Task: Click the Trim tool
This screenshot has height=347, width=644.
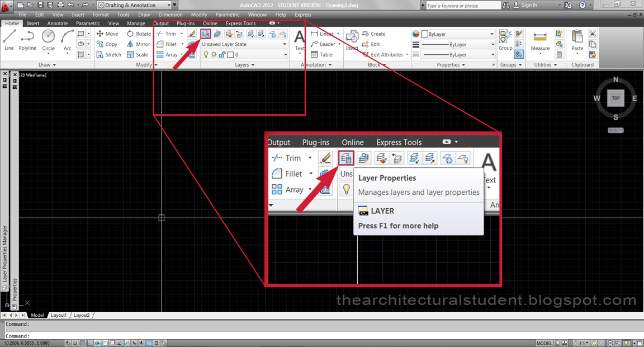Action: [167, 34]
